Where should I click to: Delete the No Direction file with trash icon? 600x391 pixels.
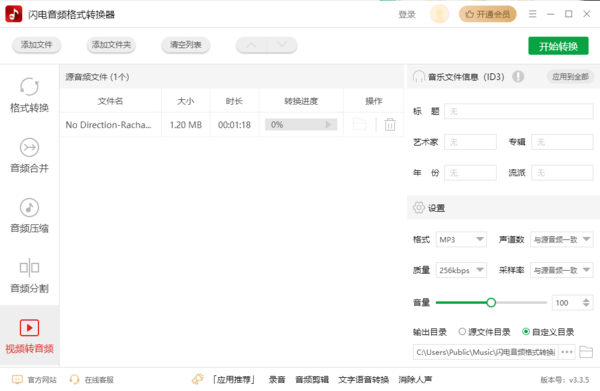click(390, 124)
